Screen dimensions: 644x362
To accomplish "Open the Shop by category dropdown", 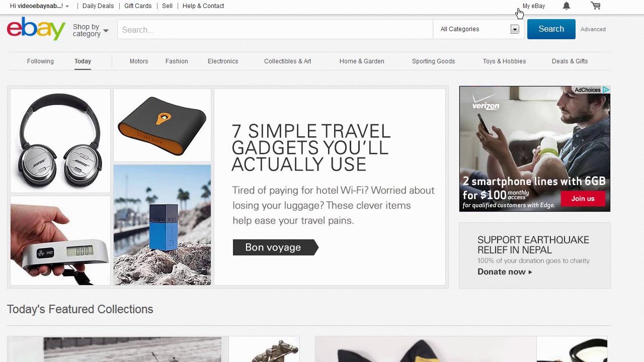I will (91, 30).
